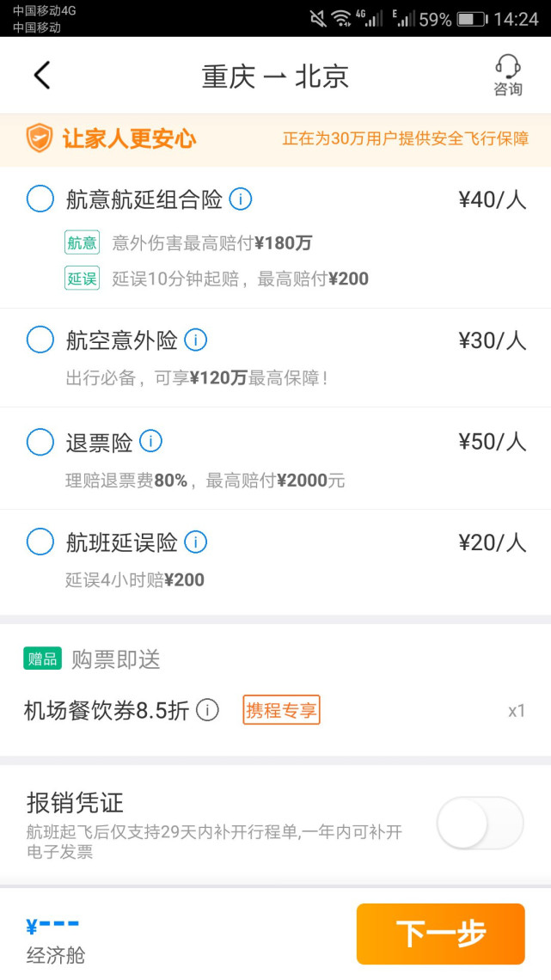Select the 航班延误险 radio option
Viewport: 551px width, 980px height.
40,542
